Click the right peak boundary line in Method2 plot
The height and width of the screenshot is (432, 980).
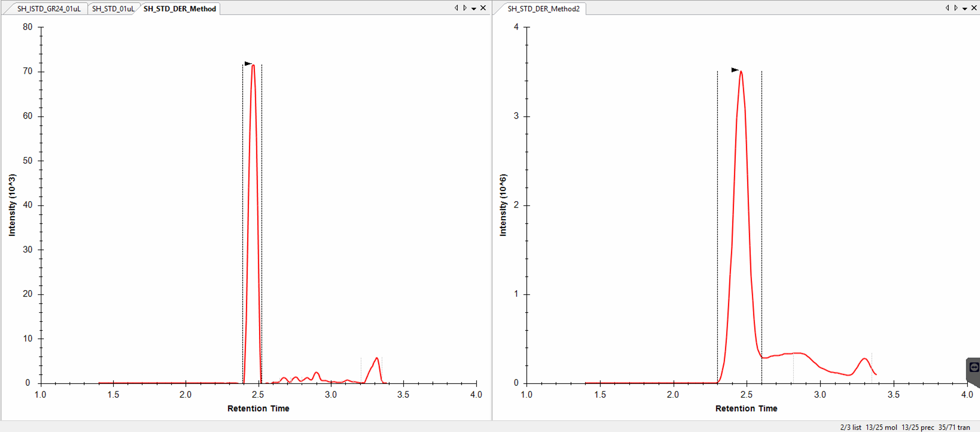762,219
